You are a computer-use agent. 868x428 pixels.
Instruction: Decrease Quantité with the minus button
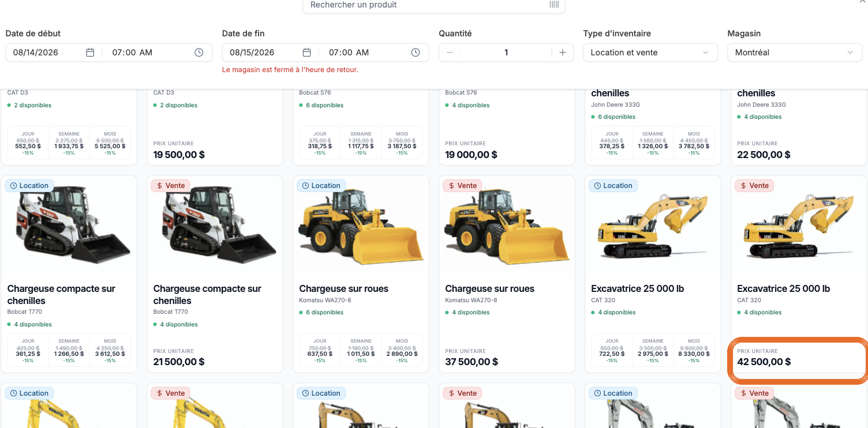point(450,52)
